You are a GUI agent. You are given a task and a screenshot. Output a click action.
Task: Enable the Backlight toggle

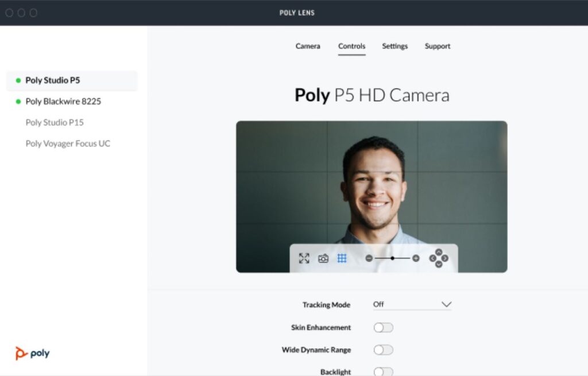click(x=383, y=371)
